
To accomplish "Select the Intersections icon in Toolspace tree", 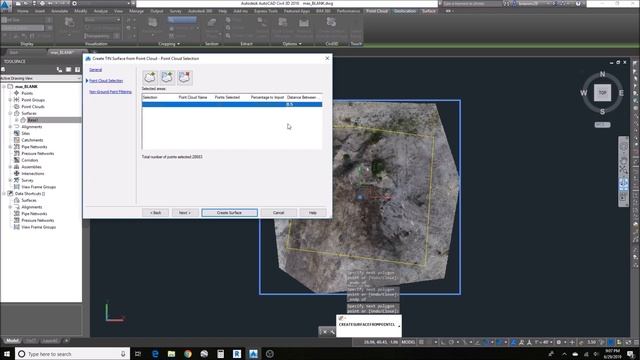I will coord(17,173).
